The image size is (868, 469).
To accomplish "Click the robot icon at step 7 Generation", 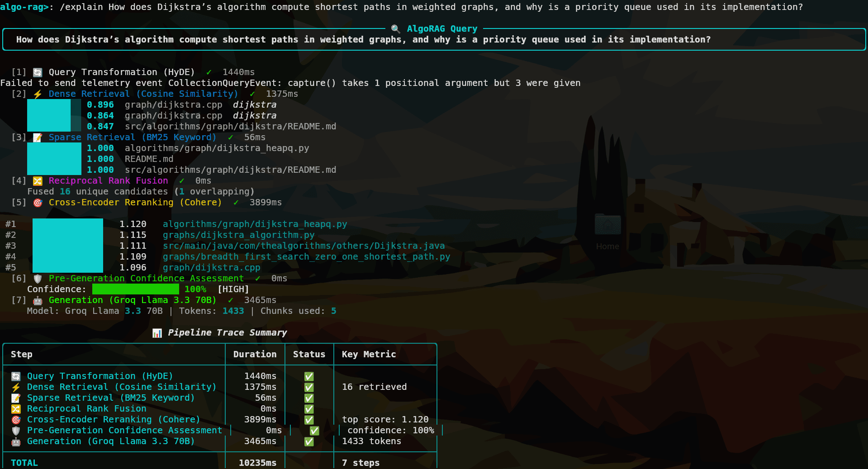I will 38,300.
